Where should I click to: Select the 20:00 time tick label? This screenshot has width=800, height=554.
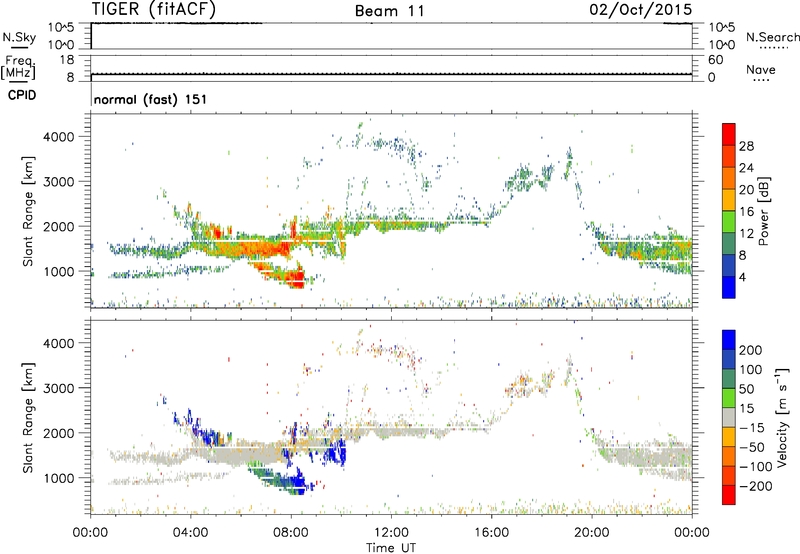pyautogui.click(x=592, y=533)
